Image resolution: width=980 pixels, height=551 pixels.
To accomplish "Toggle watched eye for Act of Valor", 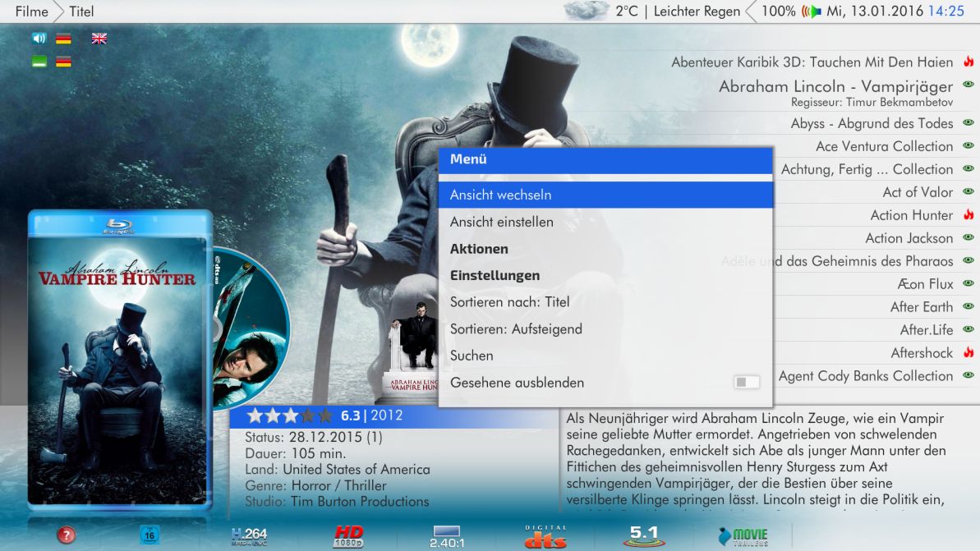I will point(968,191).
